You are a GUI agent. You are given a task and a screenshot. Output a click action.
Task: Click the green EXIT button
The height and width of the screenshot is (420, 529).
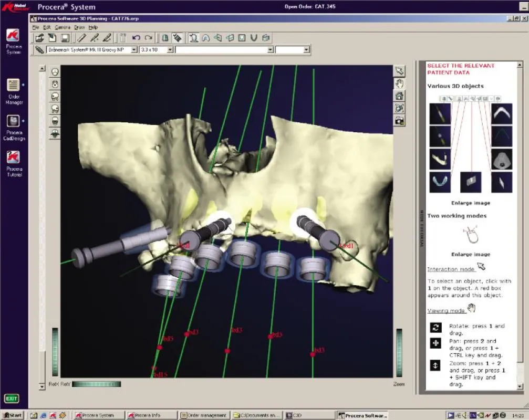(x=12, y=398)
